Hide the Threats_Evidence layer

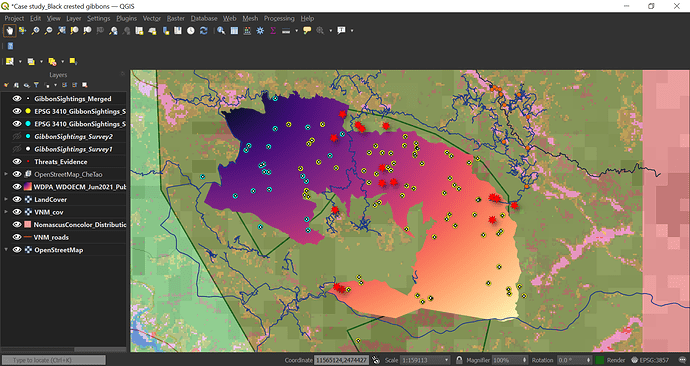[17, 161]
